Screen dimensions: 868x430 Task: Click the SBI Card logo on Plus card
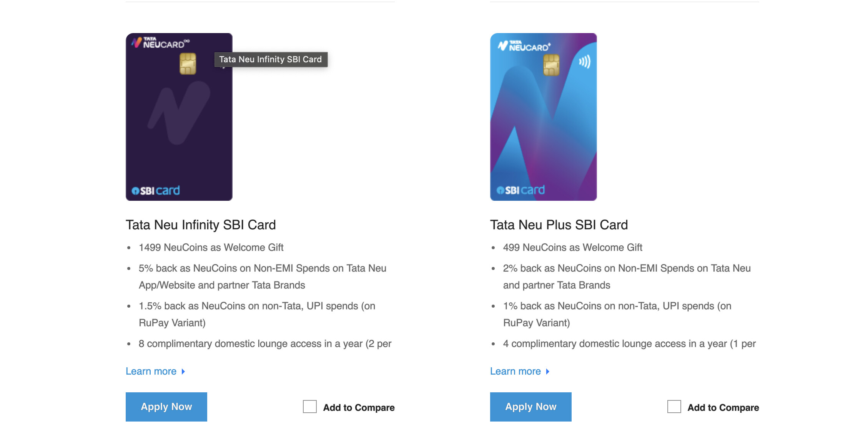[x=520, y=190]
